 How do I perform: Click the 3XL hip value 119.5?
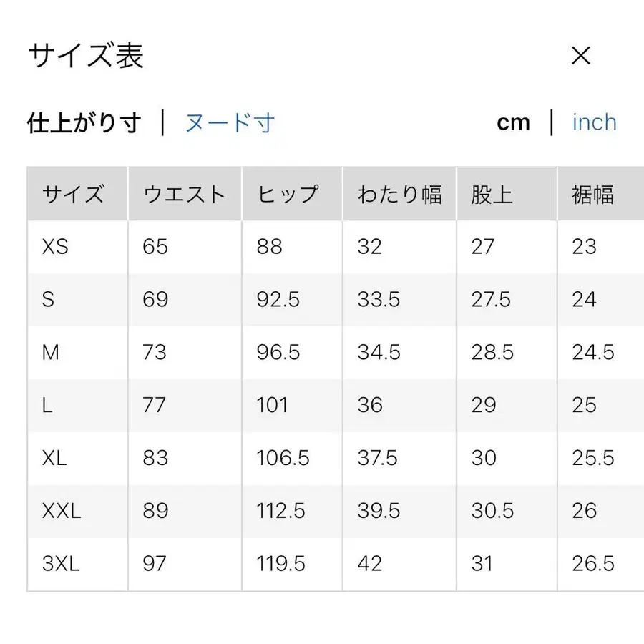point(278,564)
